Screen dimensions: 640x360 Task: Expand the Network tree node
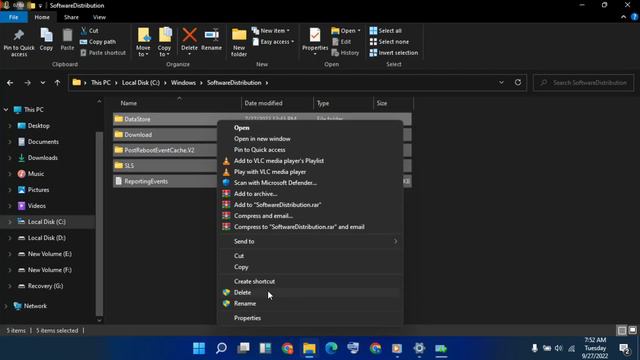coord(6,306)
